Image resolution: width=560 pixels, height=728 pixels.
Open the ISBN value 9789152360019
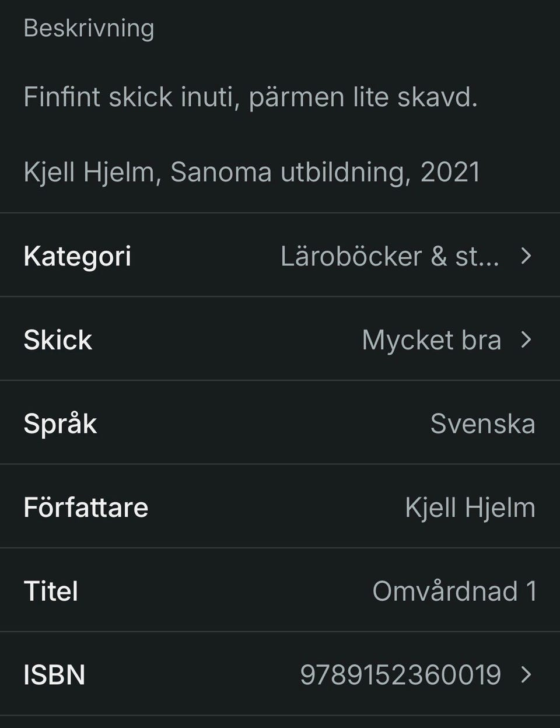click(400, 674)
